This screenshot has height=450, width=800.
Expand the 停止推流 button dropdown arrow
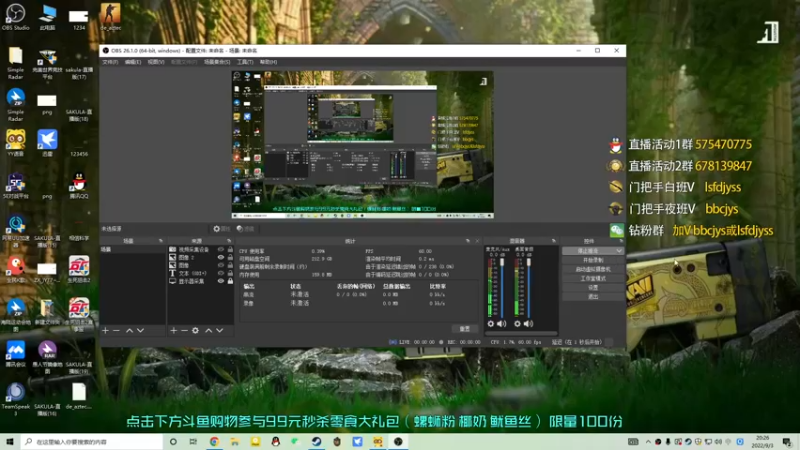[x=619, y=251]
